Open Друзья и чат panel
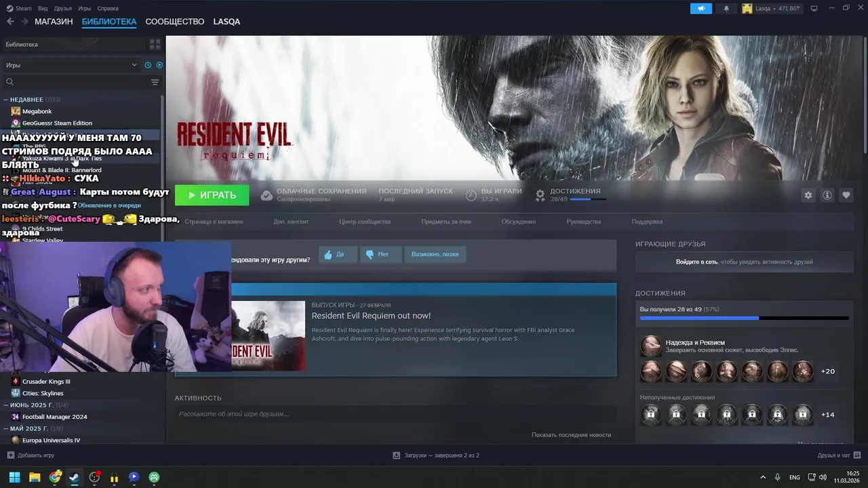 (x=839, y=455)
